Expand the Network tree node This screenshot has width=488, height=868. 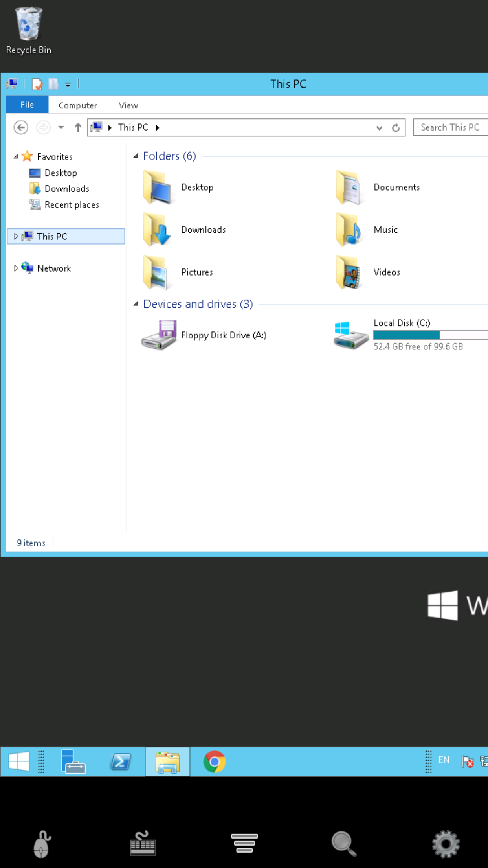pos(16,268)
